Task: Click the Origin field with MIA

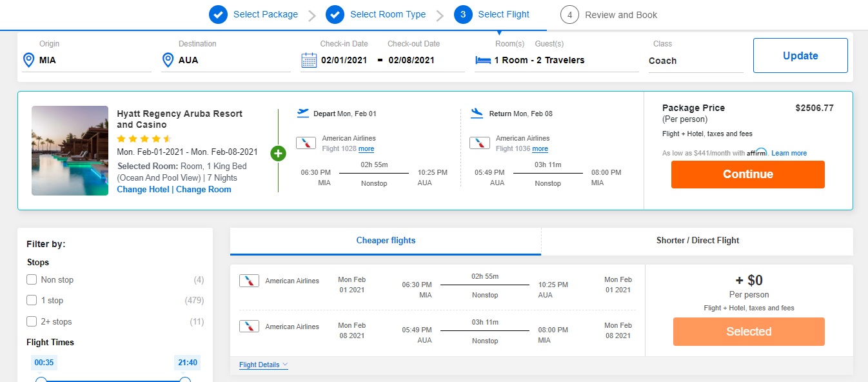Action: pos(86,60)
